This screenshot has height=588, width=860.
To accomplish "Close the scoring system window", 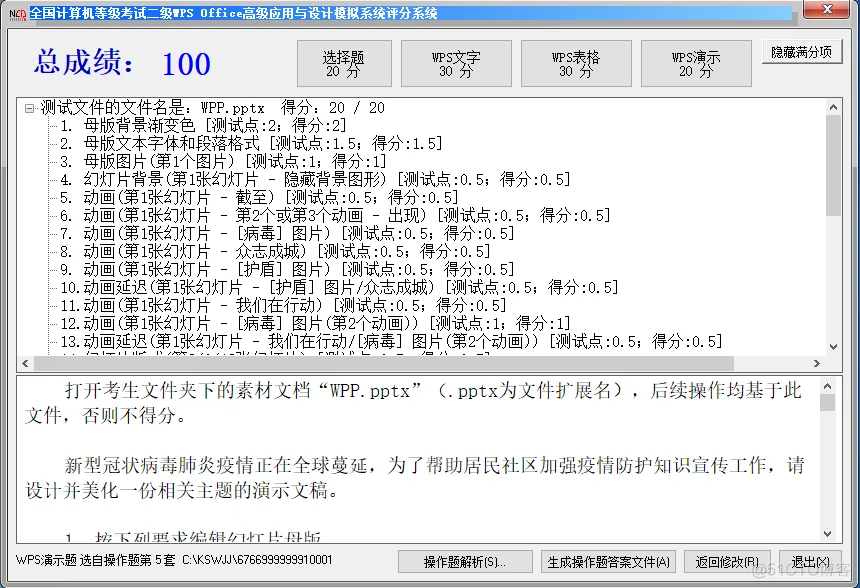I will (828, 9).
